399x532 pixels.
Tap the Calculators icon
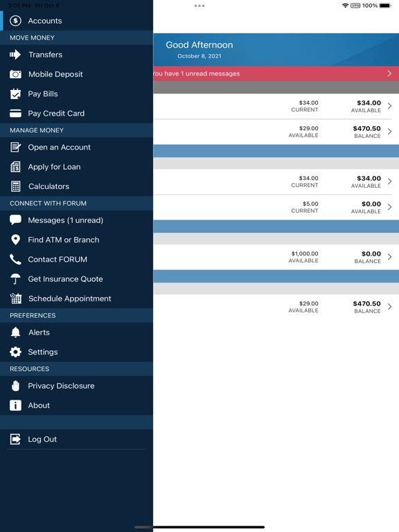pyautogui.click(x=15, y=186)
